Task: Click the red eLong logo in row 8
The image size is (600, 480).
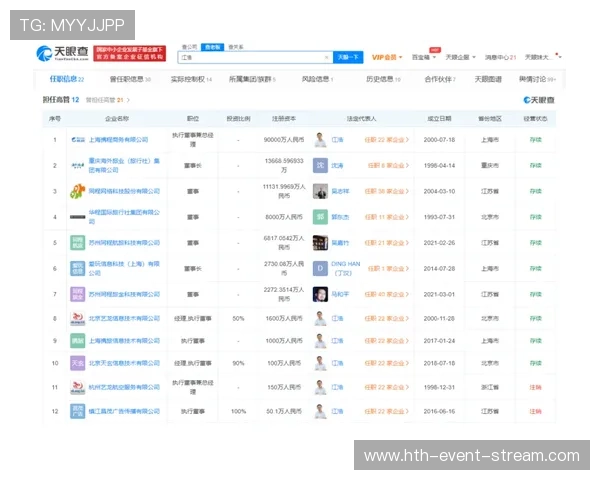Action: coord(78,318)
